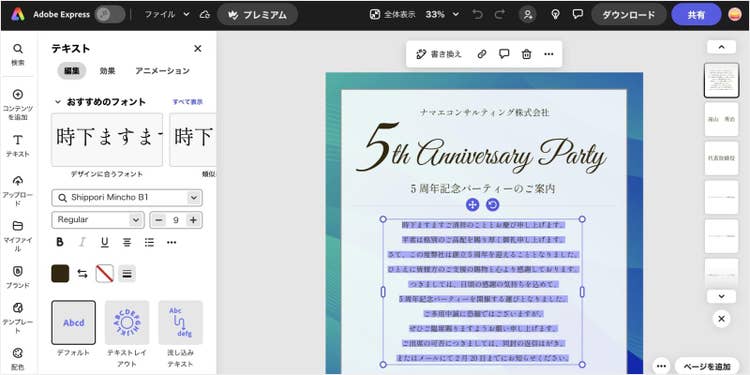Viewport: 750px width, 375px height.
Task: Decrease font size with minus button
Action: [159, 220]
